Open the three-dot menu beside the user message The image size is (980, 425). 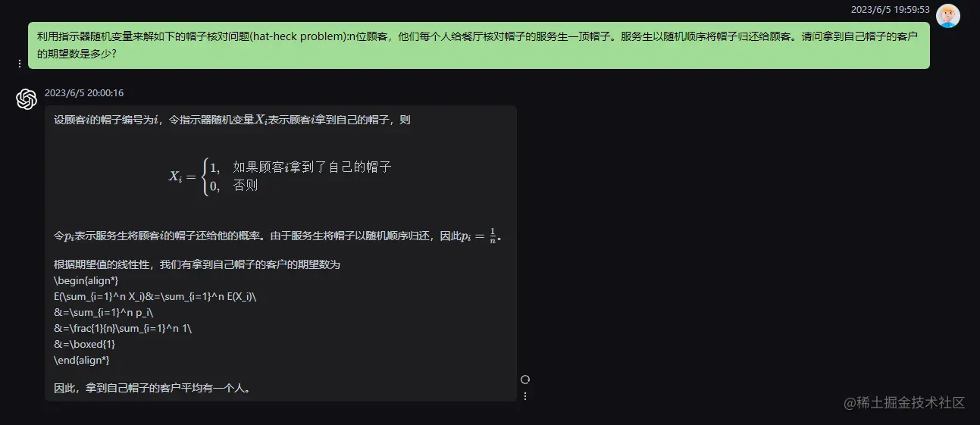20,64
